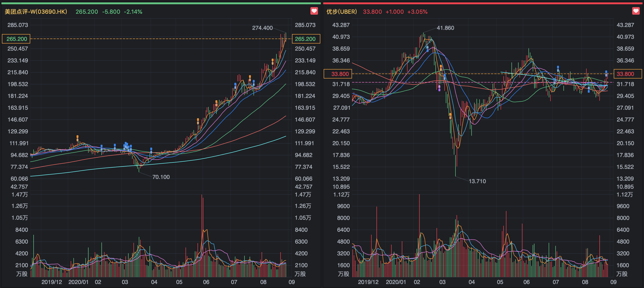The width and height of the screenshot is (644, 288).
Task: Select the 41.860 high annotation on UBER
Action: tap(445, 28)
